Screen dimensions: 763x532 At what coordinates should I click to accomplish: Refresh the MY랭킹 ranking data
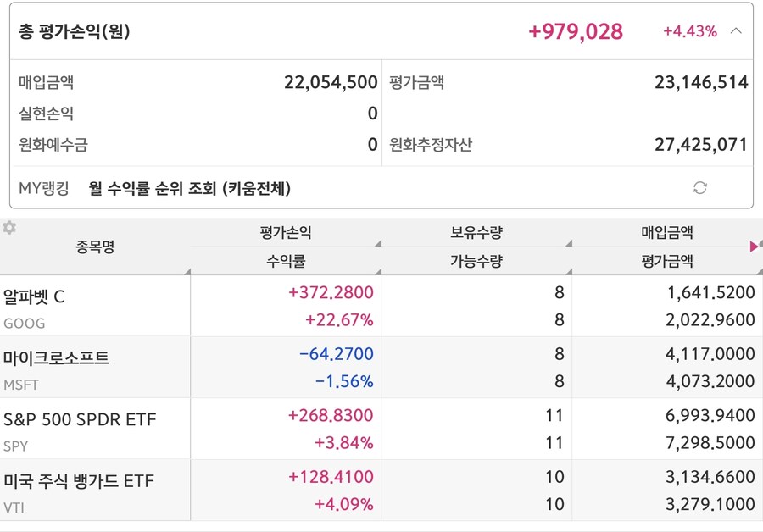click(x=701, y=188)
